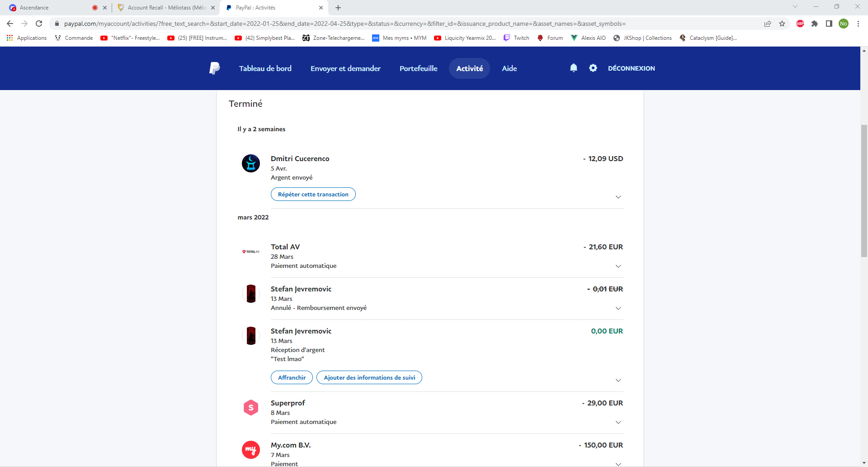Screen dimensions: 868x467
Task: Click the My.com B.V. transaction name
Action: click(x=291, y=445)
